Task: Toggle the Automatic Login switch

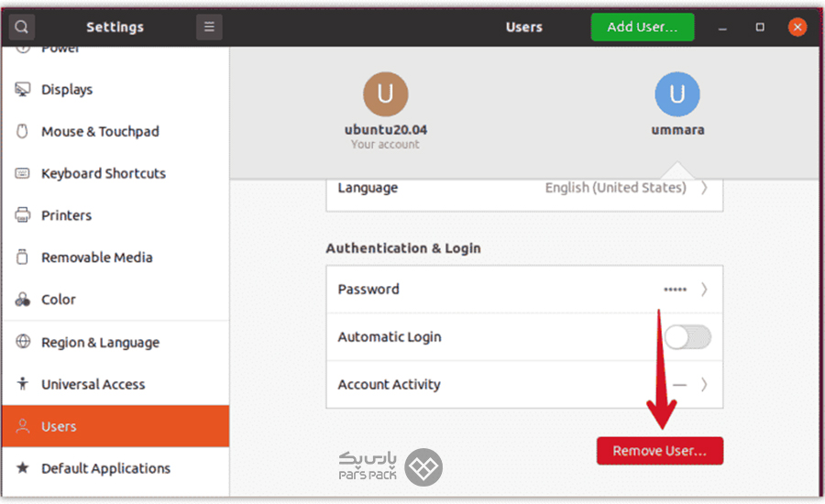Action: (x=687, y=336)
